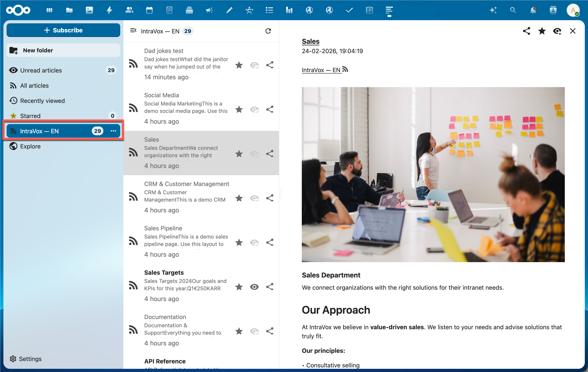The image size is (588, 372).
Task: Open the user avatar menu
Action: 573,10
